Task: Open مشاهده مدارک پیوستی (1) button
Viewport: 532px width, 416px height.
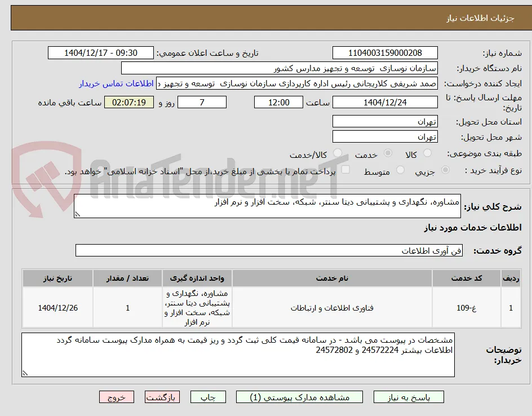Action: [299, 397]
